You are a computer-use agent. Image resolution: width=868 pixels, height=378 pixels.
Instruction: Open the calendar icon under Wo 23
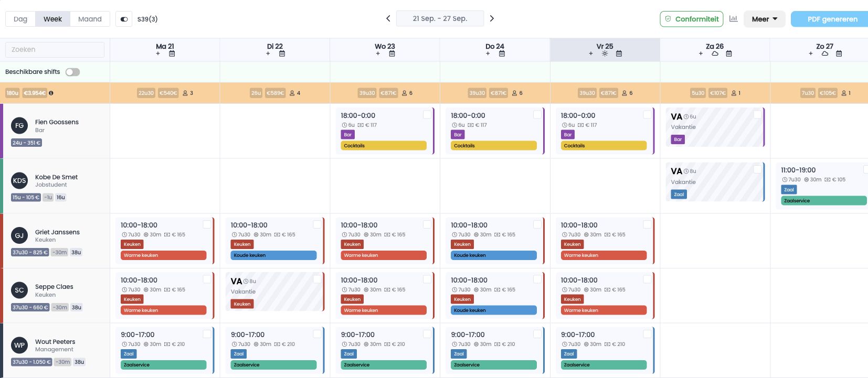click(x=392, y=53)
